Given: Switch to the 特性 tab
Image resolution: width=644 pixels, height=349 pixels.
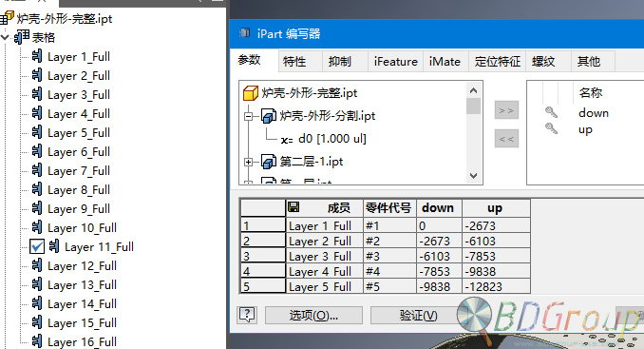Looking at the screenshot, I should [294, 62].
